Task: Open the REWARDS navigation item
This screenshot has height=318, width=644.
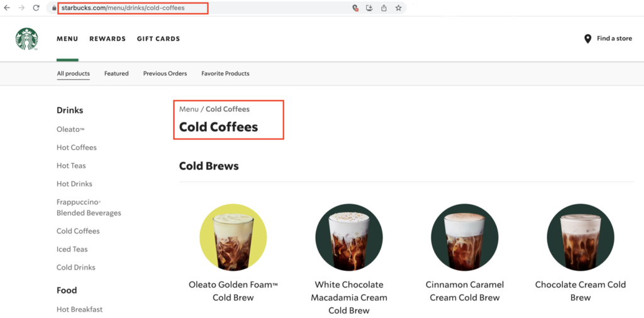Action: pos(108,39)
